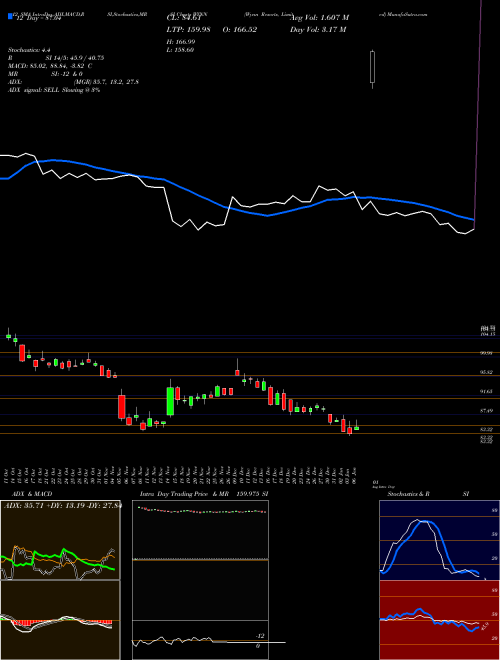Viewport: 500px width, 660px height.
Task: Click the white hollow candlestick at top right
Action: pyautogui.click(x=372, y=67)
